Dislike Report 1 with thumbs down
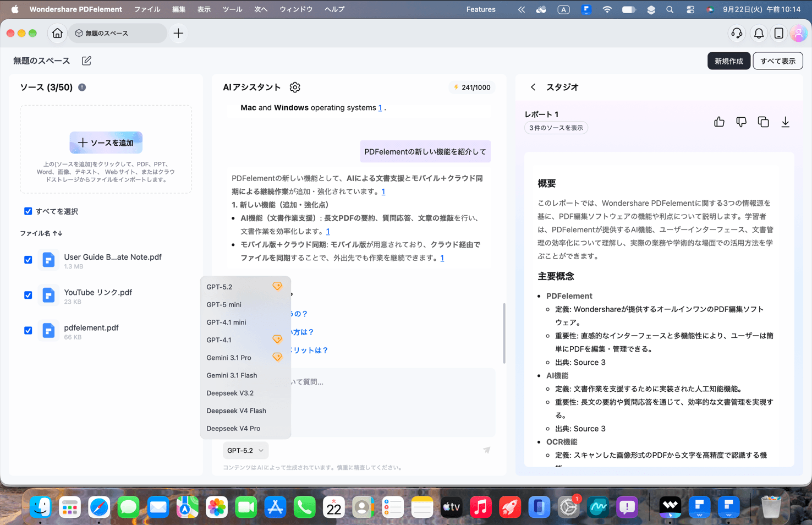The width and height of the screenshot is (812, 525). pos(741,122)
